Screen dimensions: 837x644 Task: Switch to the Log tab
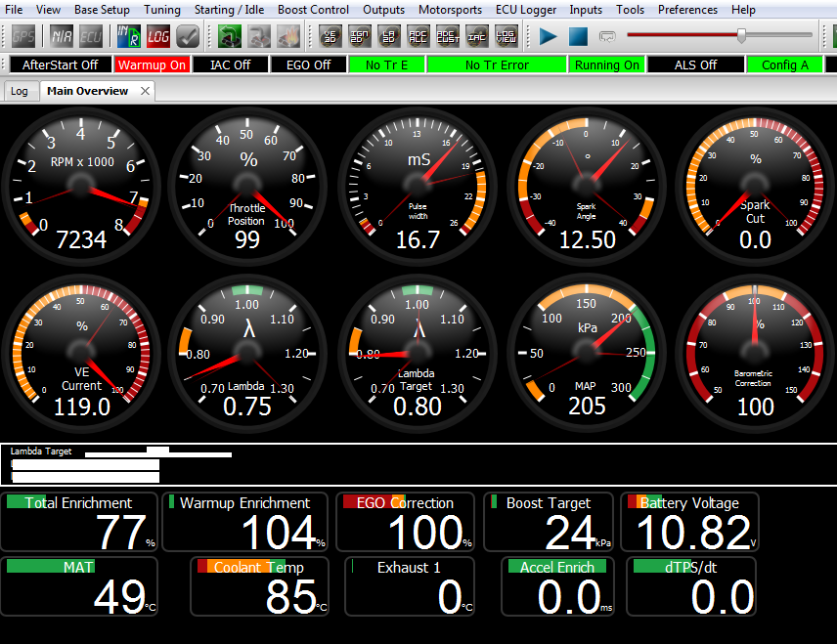click(x=20, y=91)
